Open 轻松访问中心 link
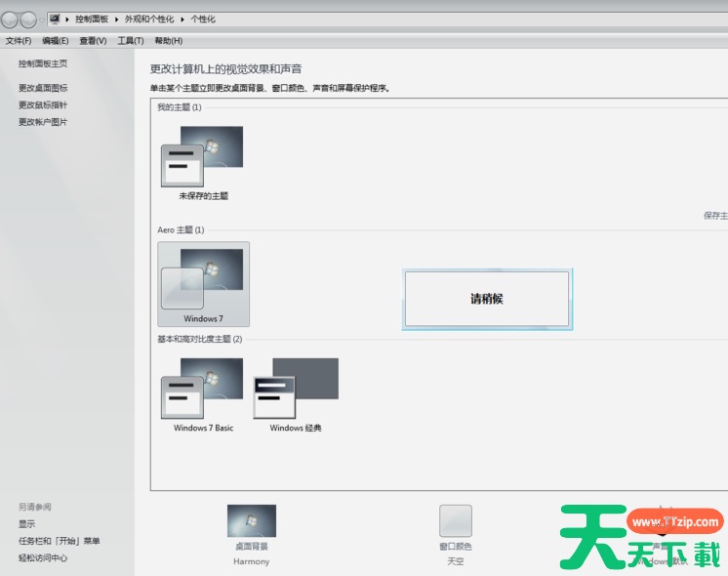 (43, 557)
